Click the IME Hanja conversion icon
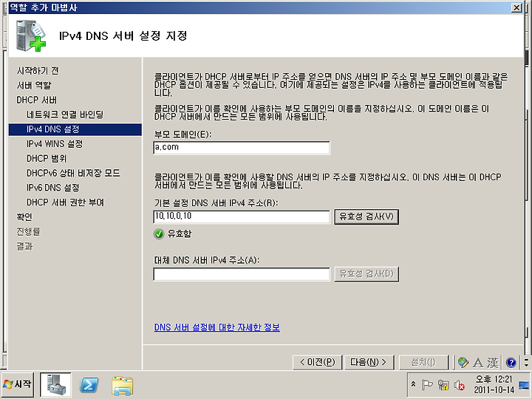Image resolution: width=532 pixels, height=399 pixels. pyautogui.click(x=493, y=362)
